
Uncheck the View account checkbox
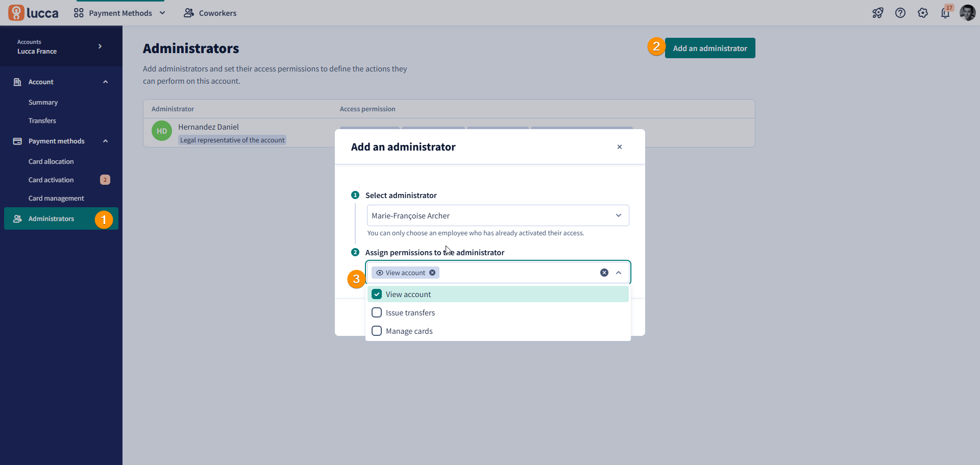pos(377,294)
